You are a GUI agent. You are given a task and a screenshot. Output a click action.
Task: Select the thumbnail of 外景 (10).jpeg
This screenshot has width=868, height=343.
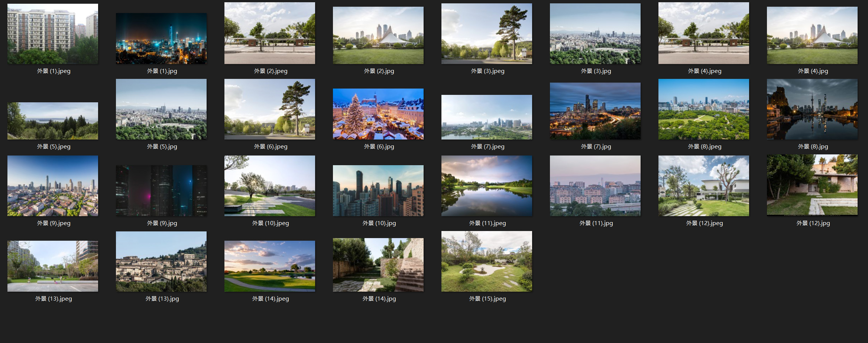[270, 186]
